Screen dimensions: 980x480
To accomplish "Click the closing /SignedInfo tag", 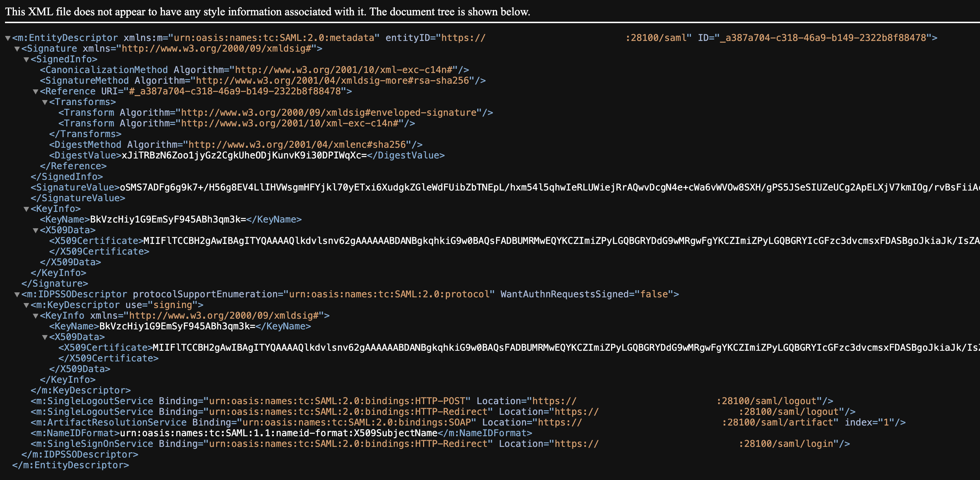I will click(67, 177).
